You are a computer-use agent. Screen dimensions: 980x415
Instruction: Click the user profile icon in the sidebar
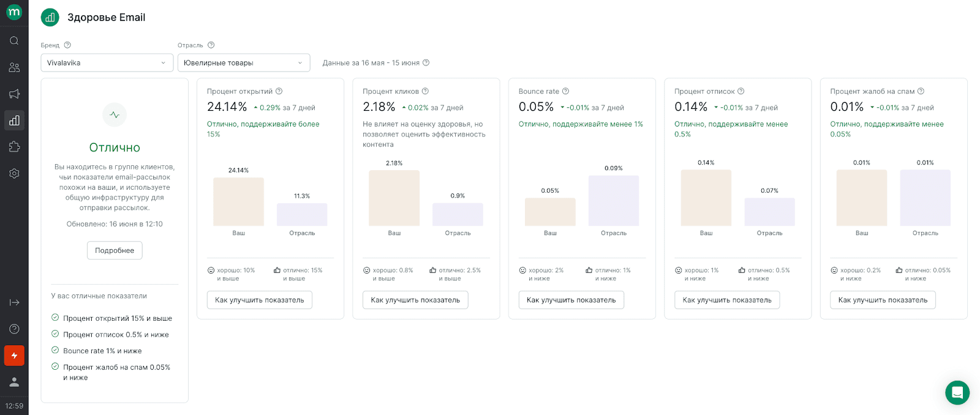[x=14, y=382]
